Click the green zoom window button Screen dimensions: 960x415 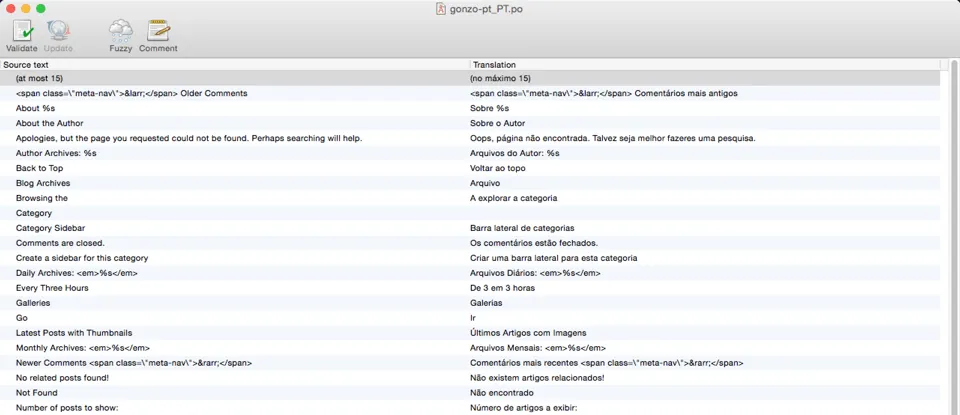[x=40, y=9]
